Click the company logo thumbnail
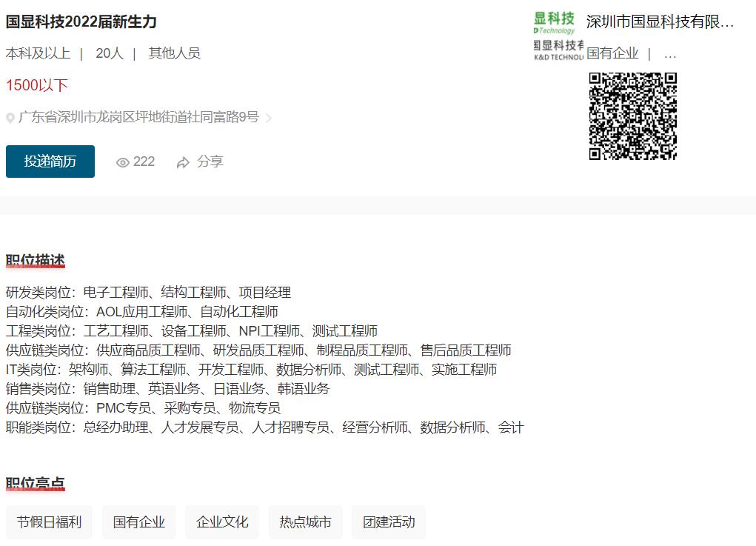Image resolution: width=756 pixels, height=546 pixels. [558, 36]
